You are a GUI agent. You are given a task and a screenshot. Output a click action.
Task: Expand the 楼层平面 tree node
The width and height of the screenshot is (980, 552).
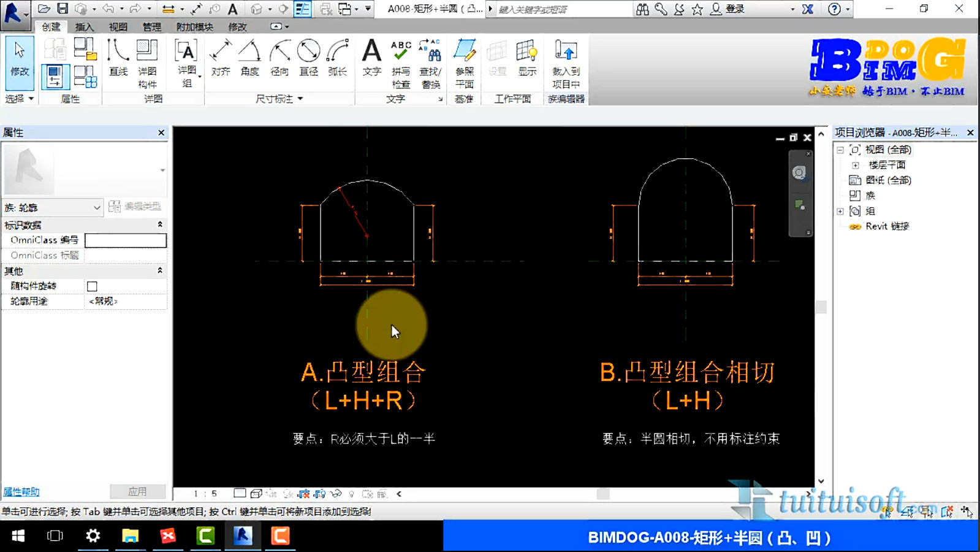[x=856, y=165]
